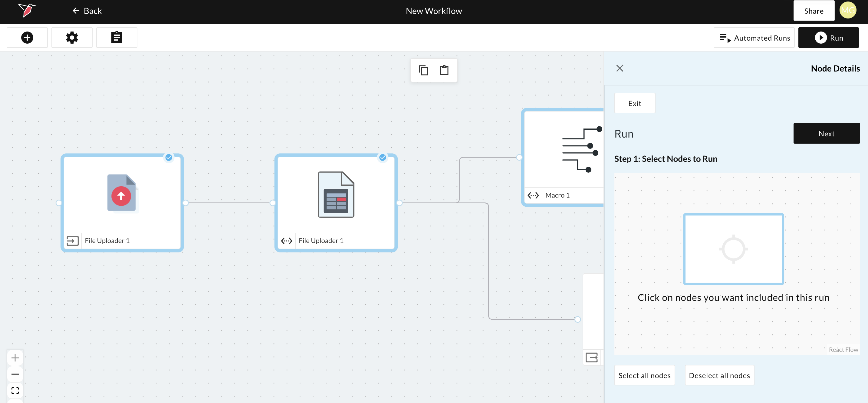Click the paste clipboard icon
The width and height of the screenshot is (868, 403).
point(444,70)
